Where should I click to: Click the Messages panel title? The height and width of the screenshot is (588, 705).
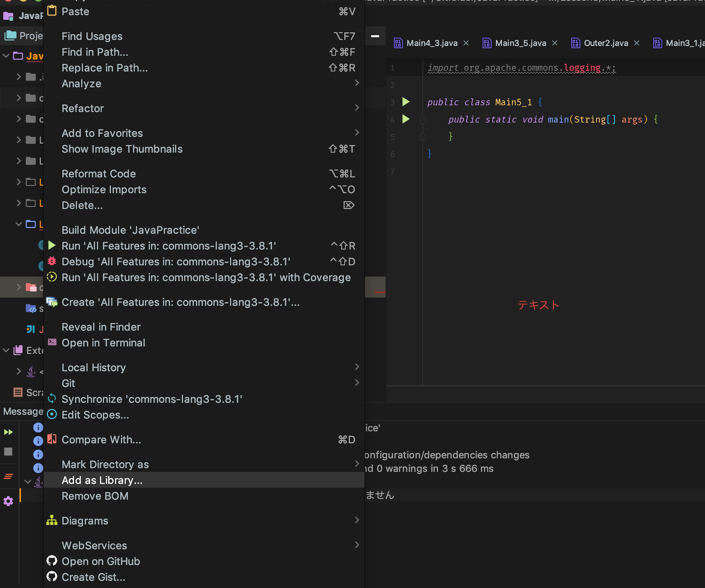[23, 411]
